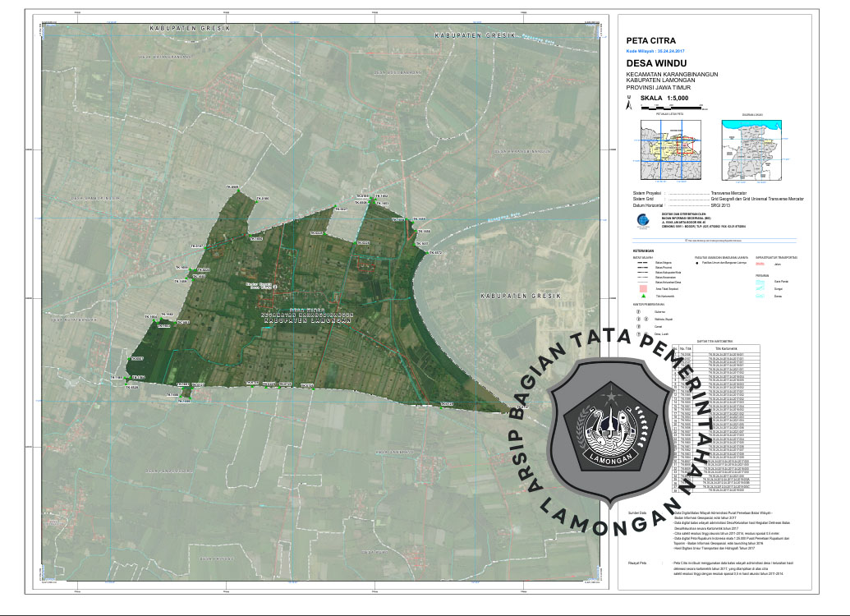
Task: Click the north arrow compass symbol
Action: [629, 104]
